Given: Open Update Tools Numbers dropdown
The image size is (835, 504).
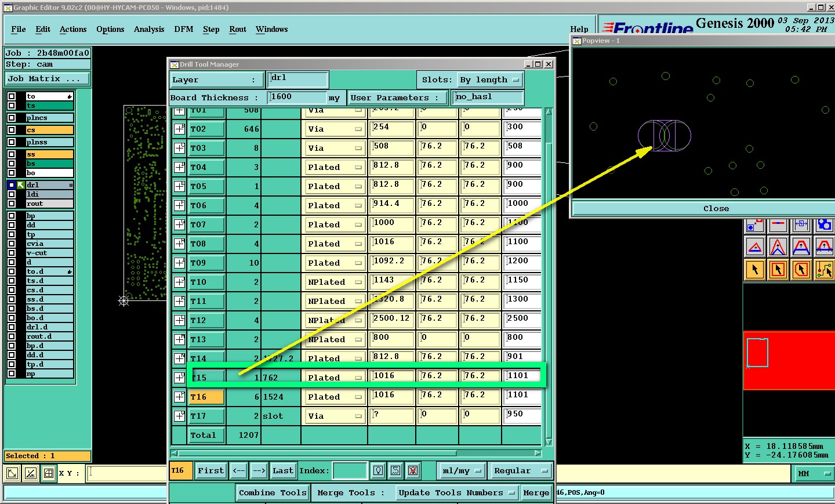Looking at the screenshot, I should [458, 492].
